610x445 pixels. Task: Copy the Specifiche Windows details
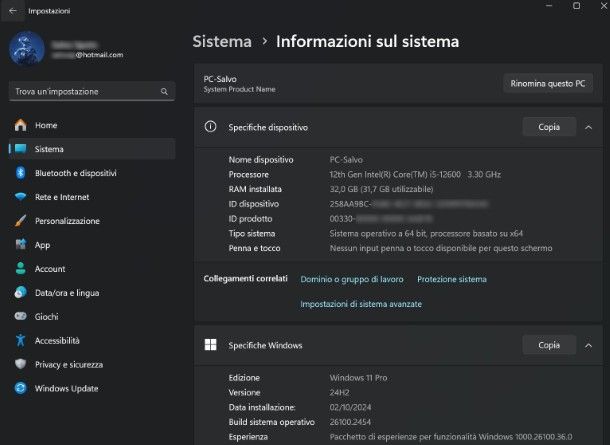549,345
